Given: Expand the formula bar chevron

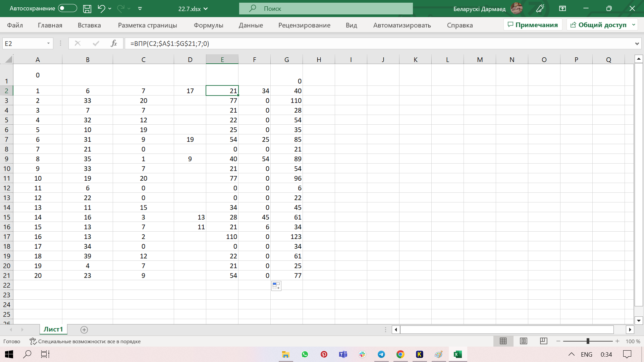Looking at the screenshot, I should pyautogui.click(x=637, y=44).
